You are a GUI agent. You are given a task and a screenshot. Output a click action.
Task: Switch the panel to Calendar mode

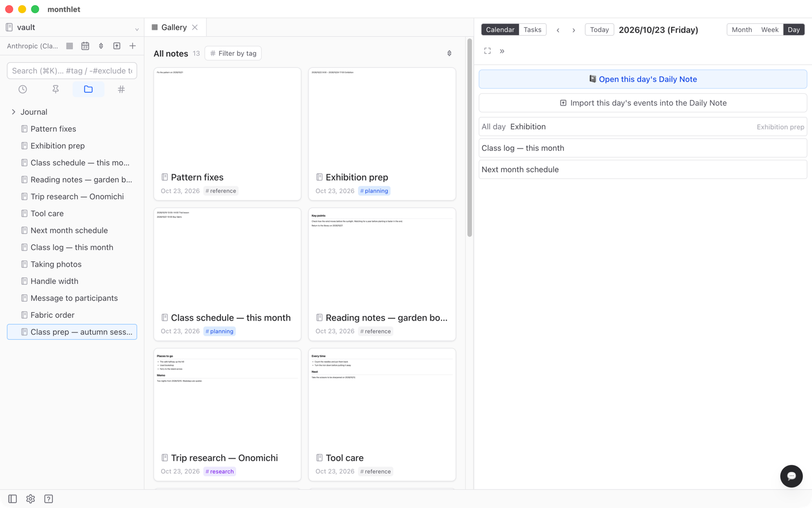click(500, 29)
